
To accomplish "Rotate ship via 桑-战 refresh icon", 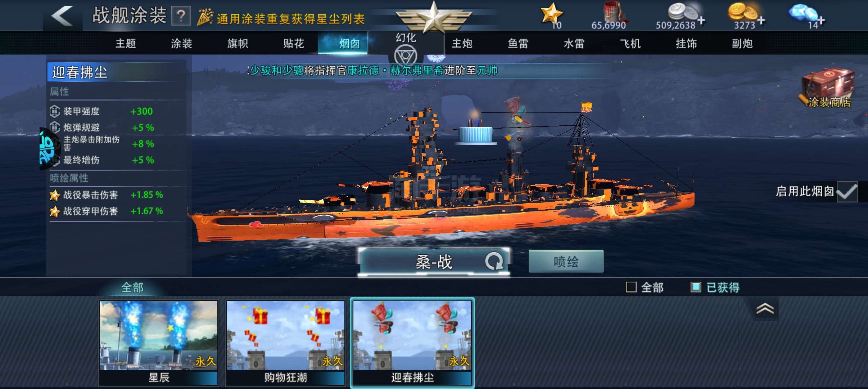I will click(494, 261).
